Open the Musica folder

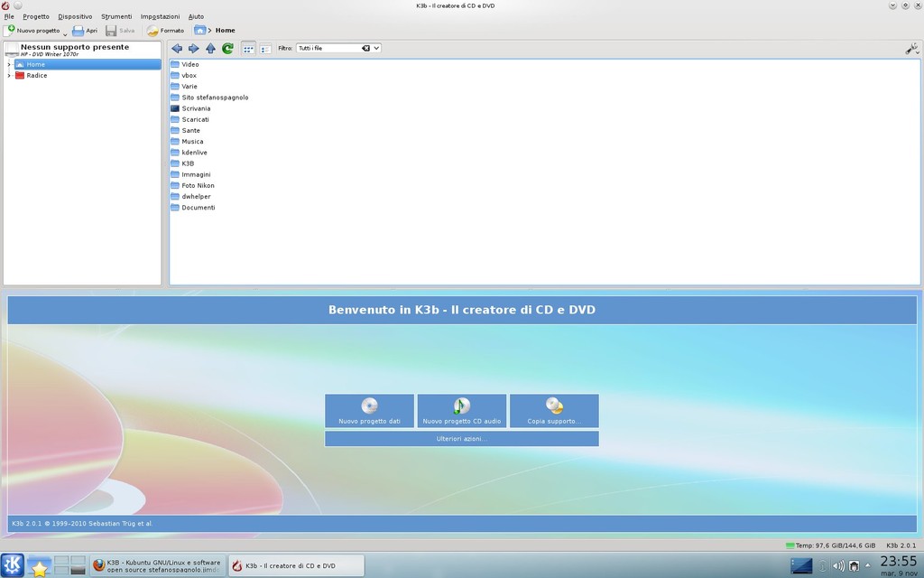click(x=190, y=141)
